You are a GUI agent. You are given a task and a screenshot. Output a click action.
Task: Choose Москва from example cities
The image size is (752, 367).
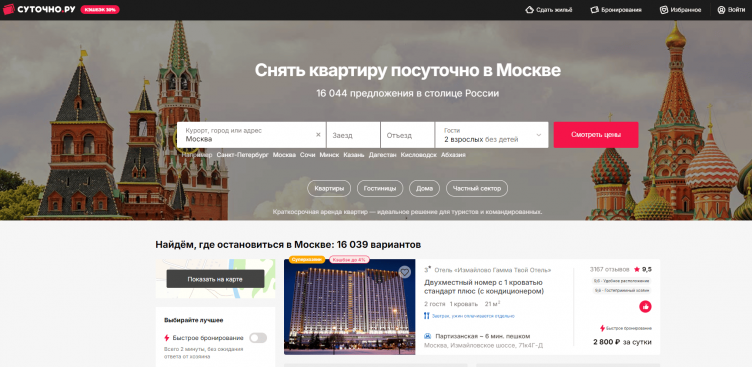(x=284, y=155)
